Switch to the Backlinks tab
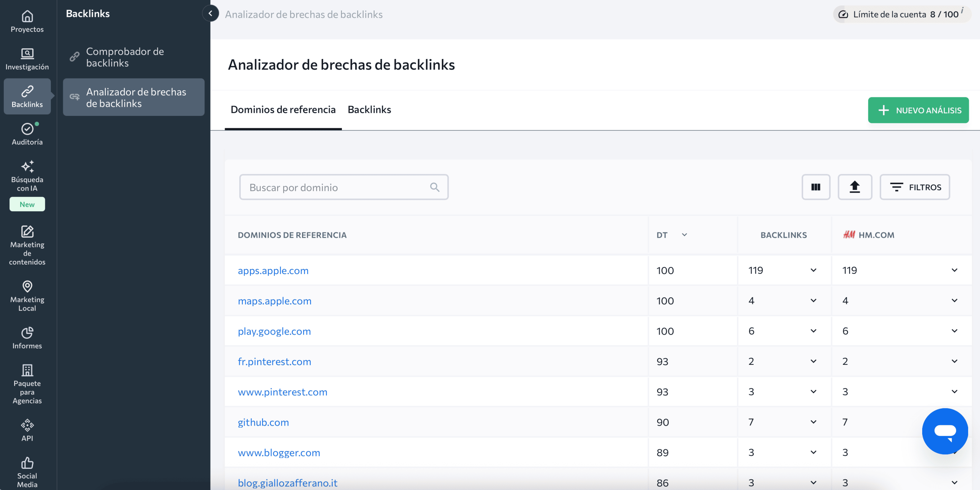Viewport: 980px width, 490px height. pos(369,110)
